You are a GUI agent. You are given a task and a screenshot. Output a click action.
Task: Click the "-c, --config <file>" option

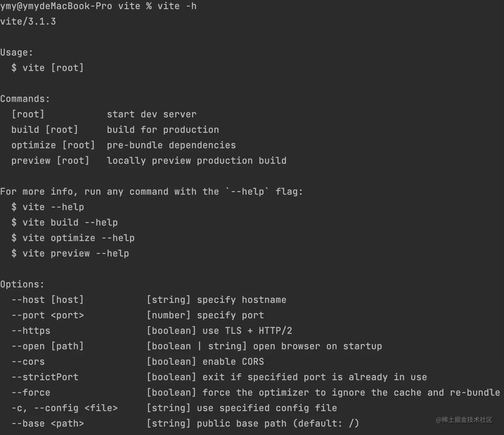coord(64,408)
